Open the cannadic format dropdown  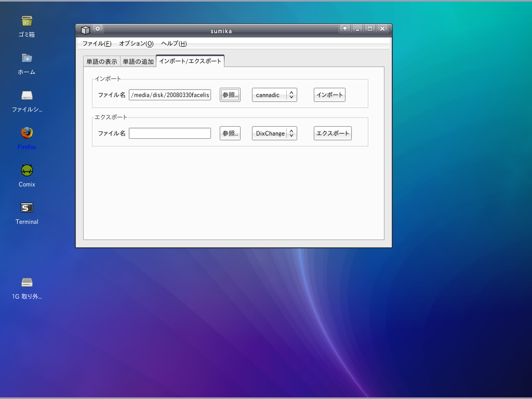click(x=274, y=95)
